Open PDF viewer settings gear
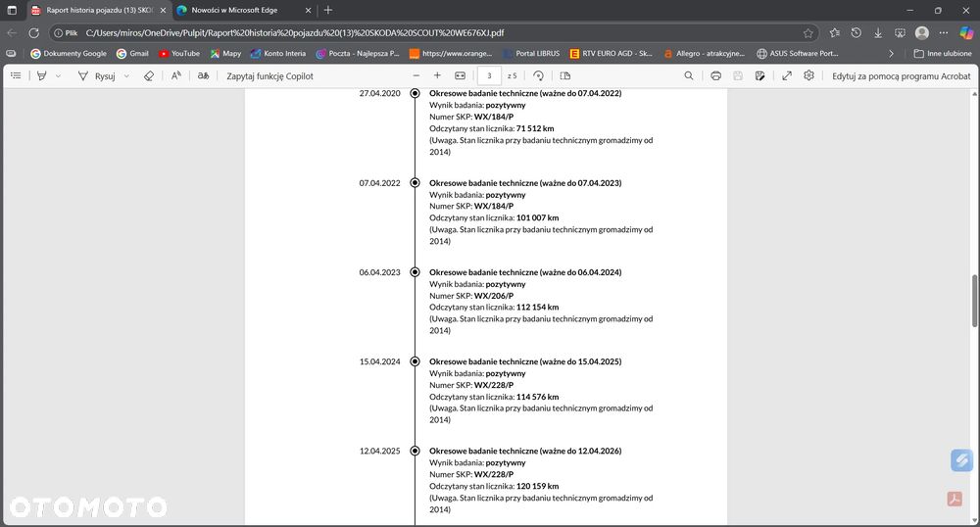Screen dimensions: 980x527 coord(808,75)
